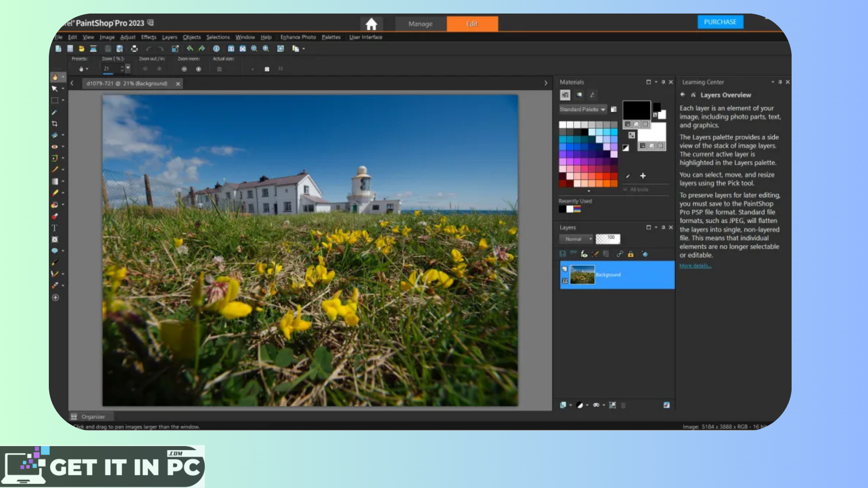Select the Pick arrow tool
Viewport: 868px width, 488px height.
(55, 89)
